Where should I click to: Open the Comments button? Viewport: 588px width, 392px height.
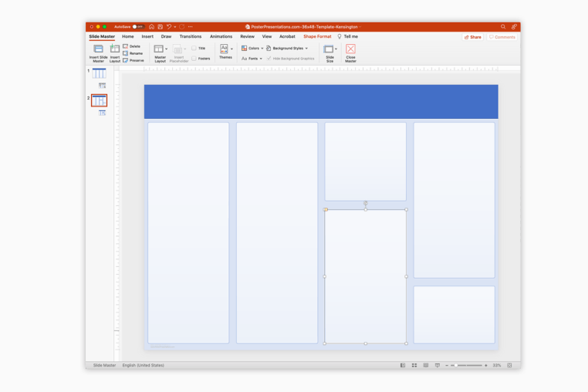[502, 37]
